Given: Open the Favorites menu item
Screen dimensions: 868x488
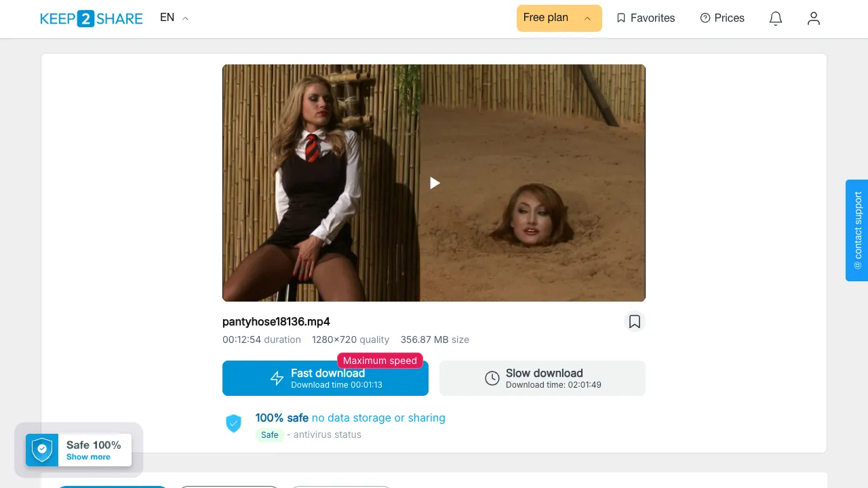Looking at the screenshot, I should 646,18.
